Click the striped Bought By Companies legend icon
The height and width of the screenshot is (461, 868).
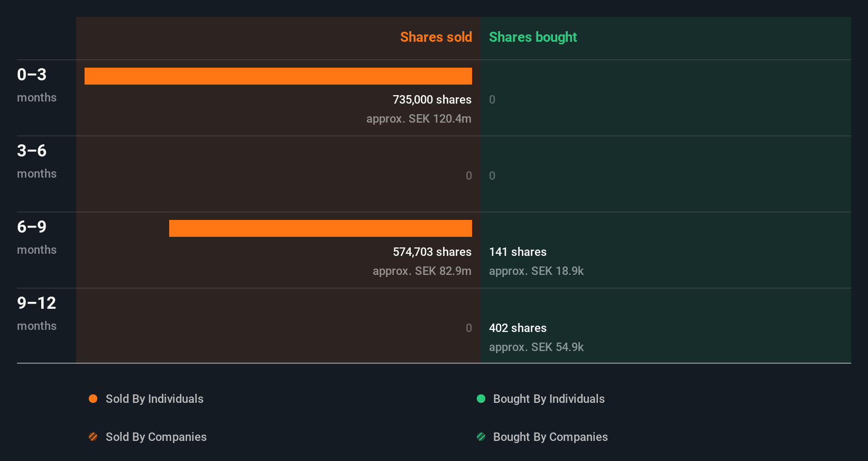pos(481,437)
